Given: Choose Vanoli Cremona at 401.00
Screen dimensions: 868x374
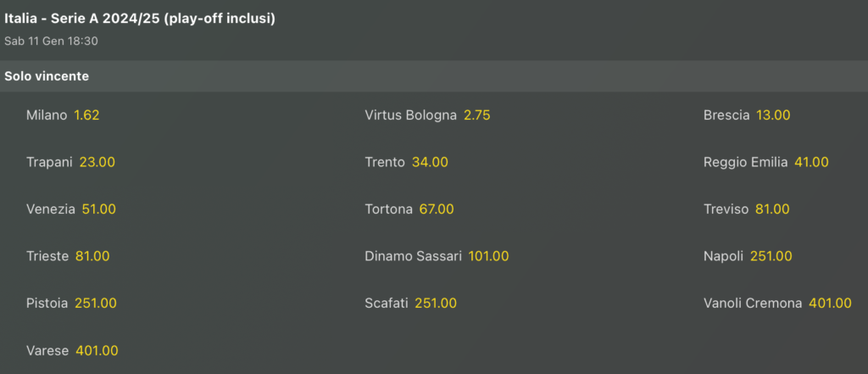Looking at the screenshot, I should pyautogui.click(x=831, y=303).
